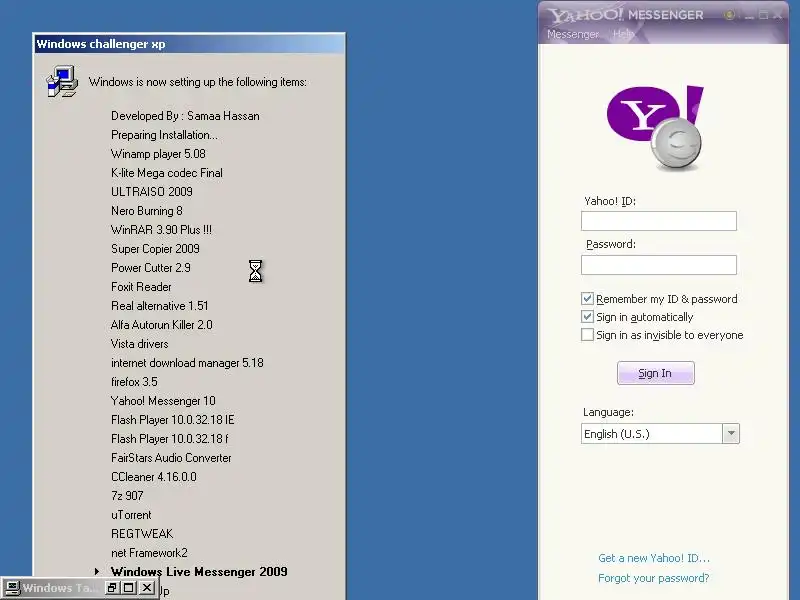The image size is (800, 600).
Task: Select 'Vista drivers' item
Action: pyautogui.click(x=139, y=344)
